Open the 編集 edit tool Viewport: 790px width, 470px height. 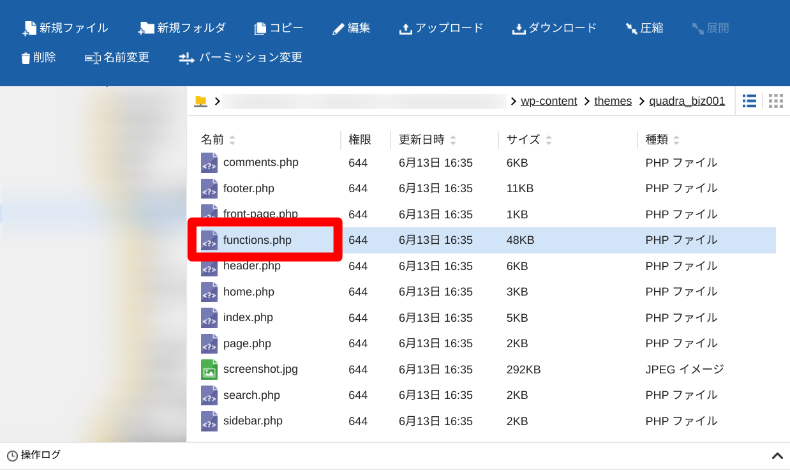coord(351,28)
